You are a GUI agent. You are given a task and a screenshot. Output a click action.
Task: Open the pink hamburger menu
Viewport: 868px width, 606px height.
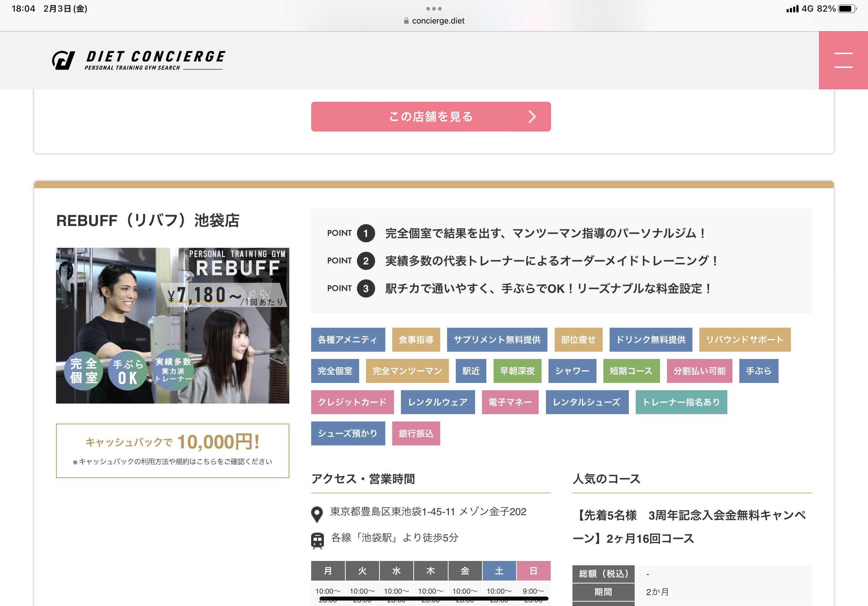843,60
